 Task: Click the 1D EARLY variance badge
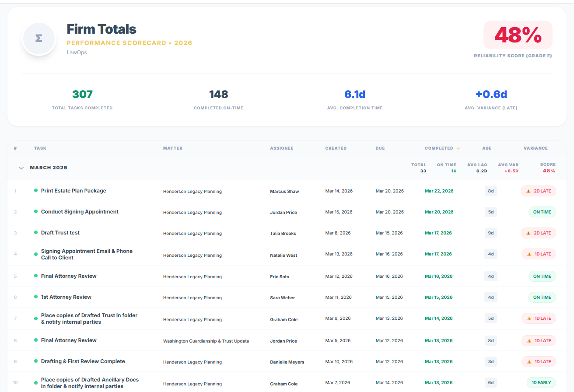[541, 383]
